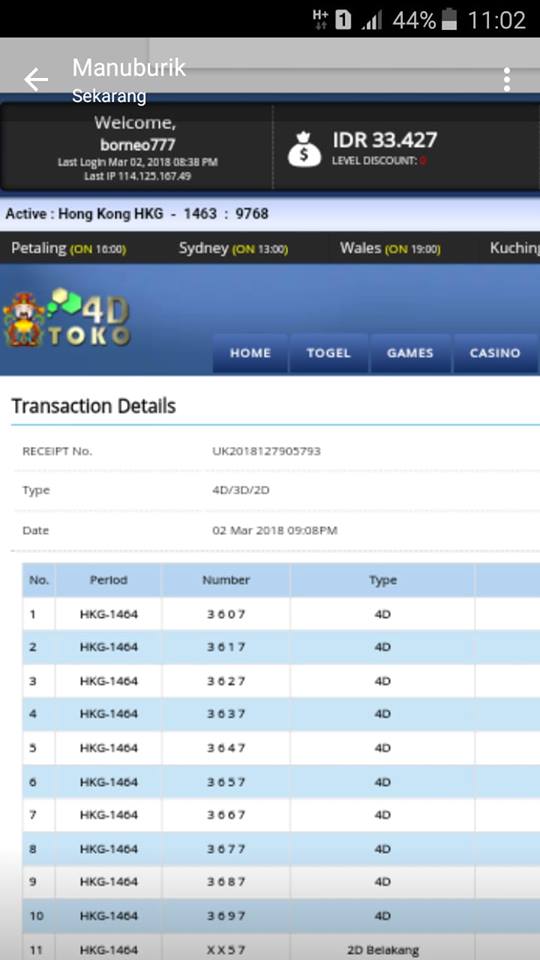540x960 pixels.
Task: Select the Sydney market link
Action: pyautogui.click(x=233, y=249)
